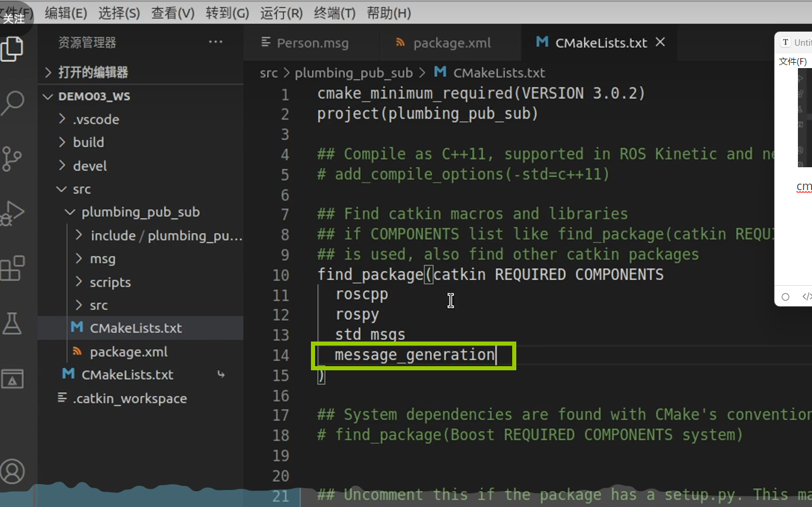This screenshot has height=507, width=812.
Task: Open the 选择(S) menu
Action: point(119,13)
